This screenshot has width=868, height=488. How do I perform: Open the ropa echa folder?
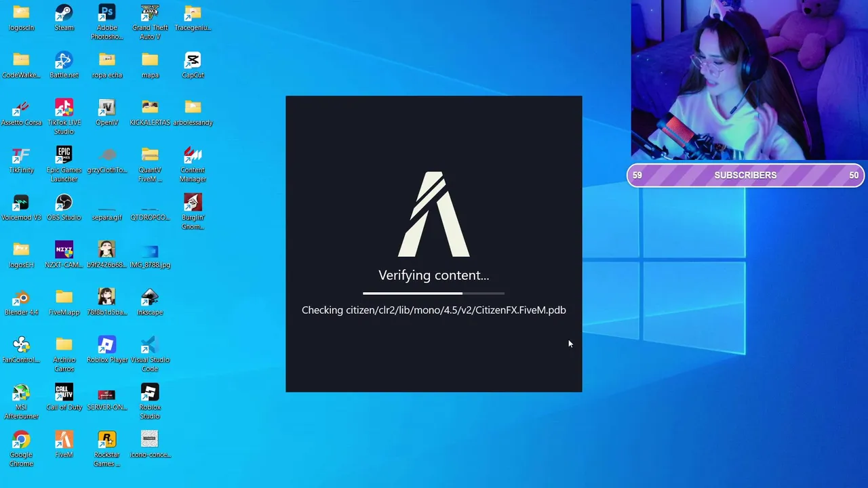106,66
